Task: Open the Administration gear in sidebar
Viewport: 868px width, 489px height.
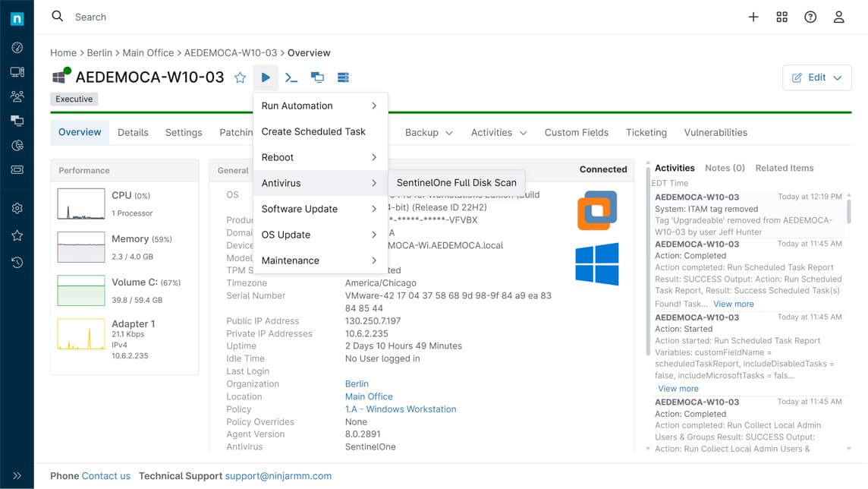Action: tap(17, 208)
